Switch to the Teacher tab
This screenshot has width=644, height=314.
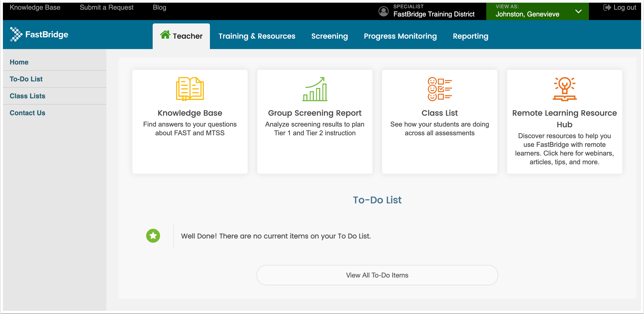181,36
